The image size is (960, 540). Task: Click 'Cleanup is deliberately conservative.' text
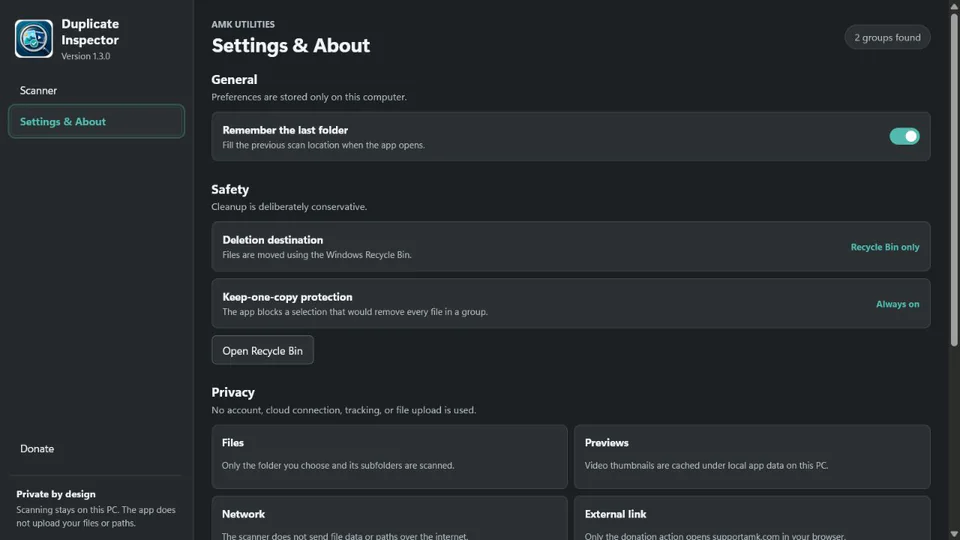point(289,207)
